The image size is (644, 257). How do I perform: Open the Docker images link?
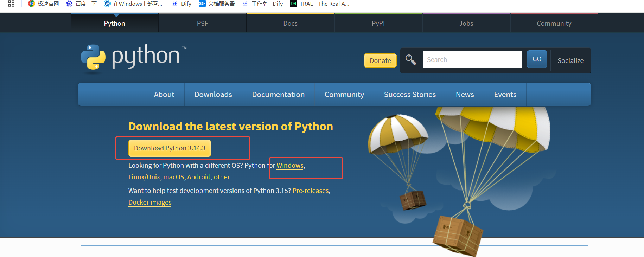click(x=150, y=203)
